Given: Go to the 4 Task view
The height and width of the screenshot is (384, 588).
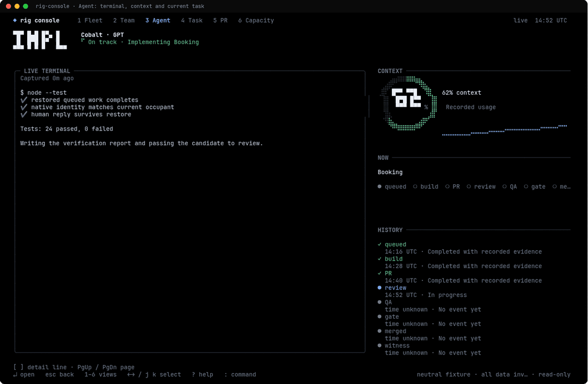Looking at the screenshot, I should (x=192, y=20).
